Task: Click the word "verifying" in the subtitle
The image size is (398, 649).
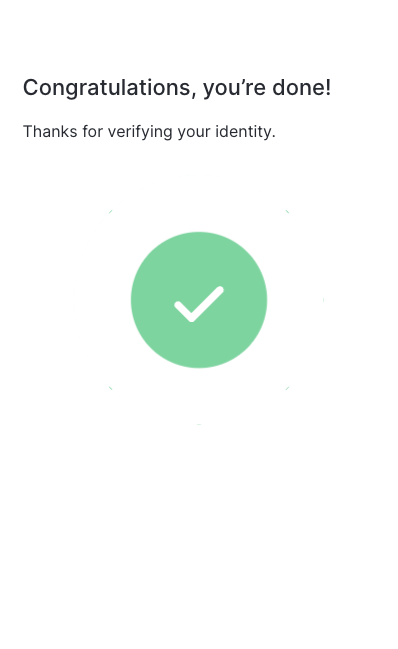Action: point(140,132)
